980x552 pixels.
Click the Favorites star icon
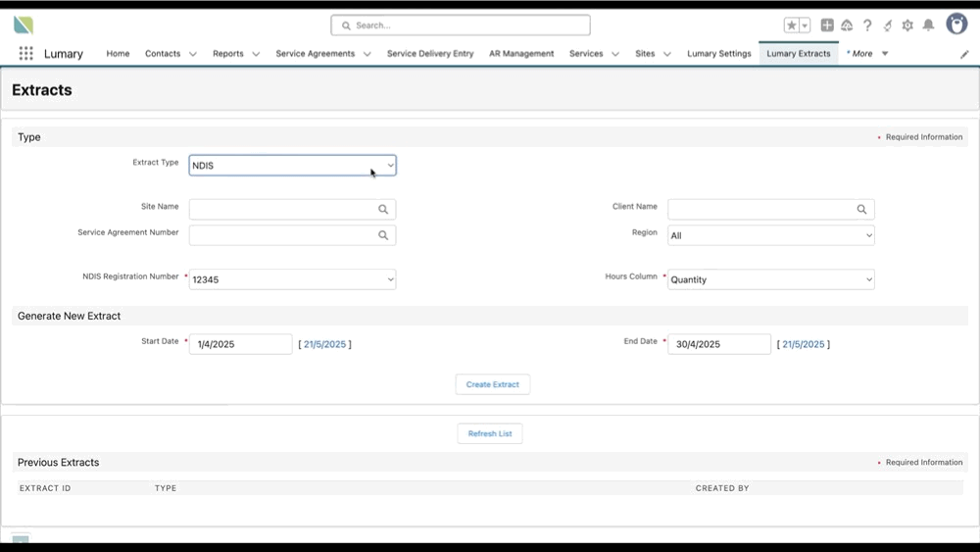click(x=791, y=25)
